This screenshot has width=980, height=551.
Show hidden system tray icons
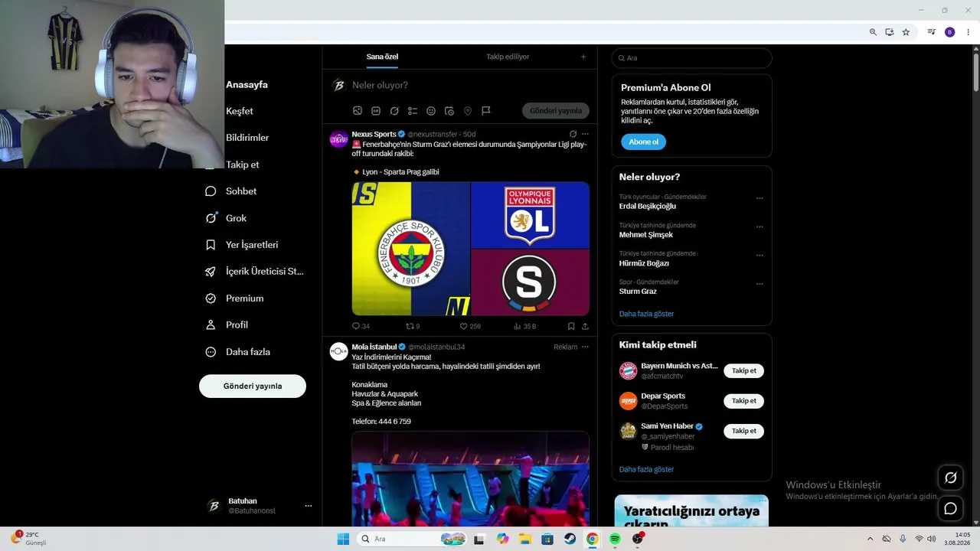pos(870,539)
